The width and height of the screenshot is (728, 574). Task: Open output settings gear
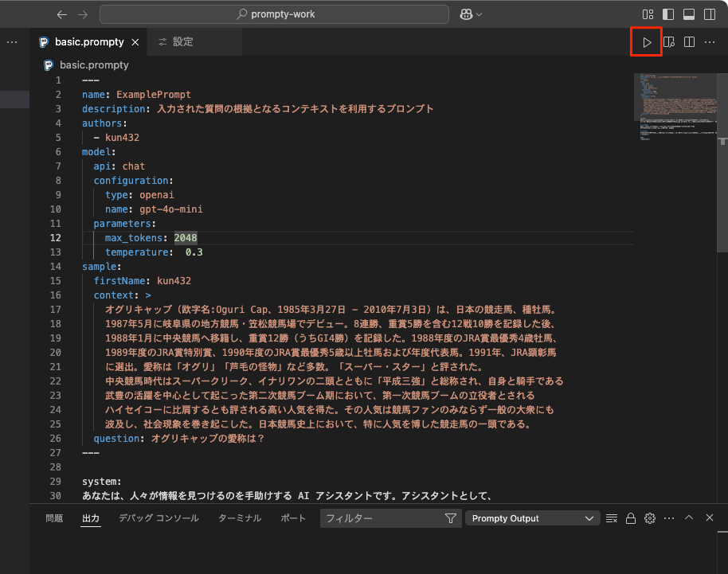click(649, 518)
